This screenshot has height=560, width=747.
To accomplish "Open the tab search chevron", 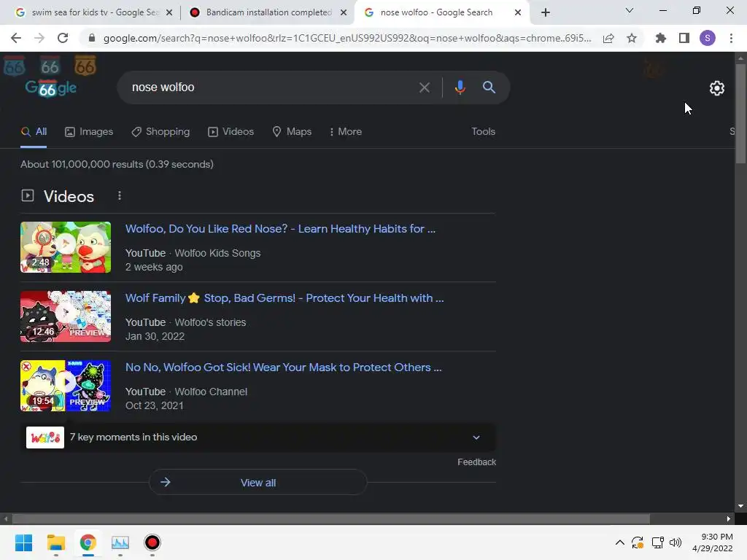I will click(630, 10).
